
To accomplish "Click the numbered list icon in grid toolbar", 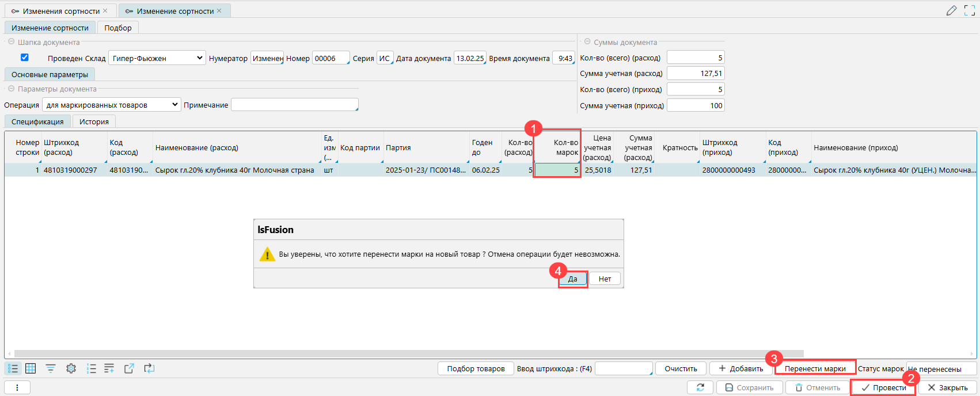I will pyautogui.click(x=91, y=368).
